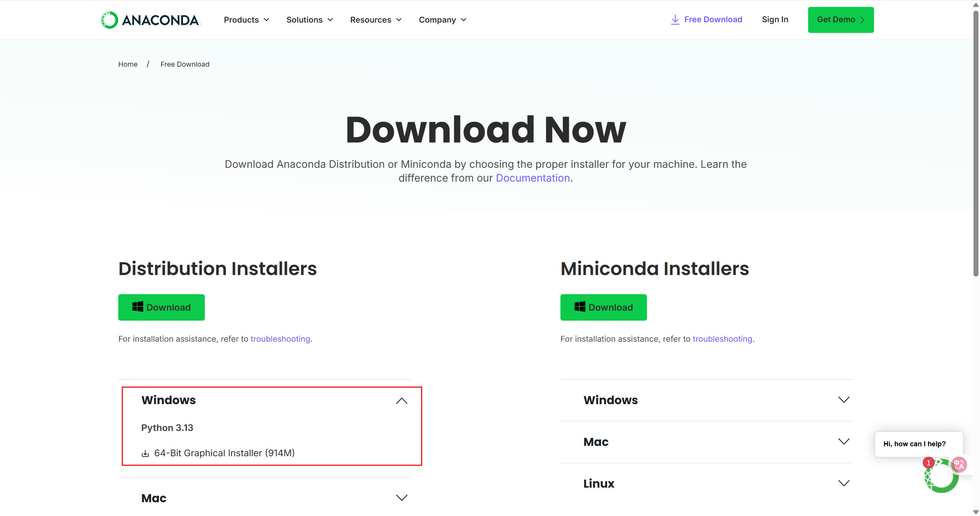
Task: Open Miniconda troubleshooting link
Action: tap(722, 339)
